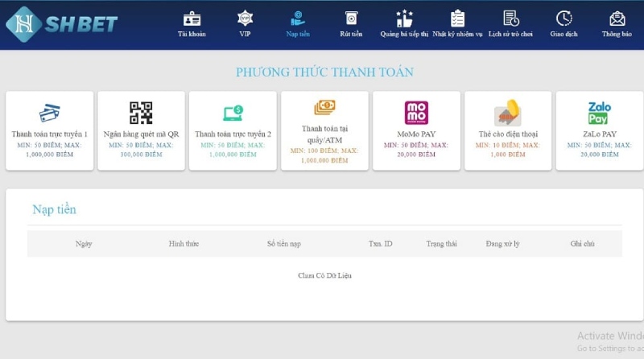Viewport: 644px width, 359px height.
Task: Choose ZaLo PAY label
Action: point(600,134)
